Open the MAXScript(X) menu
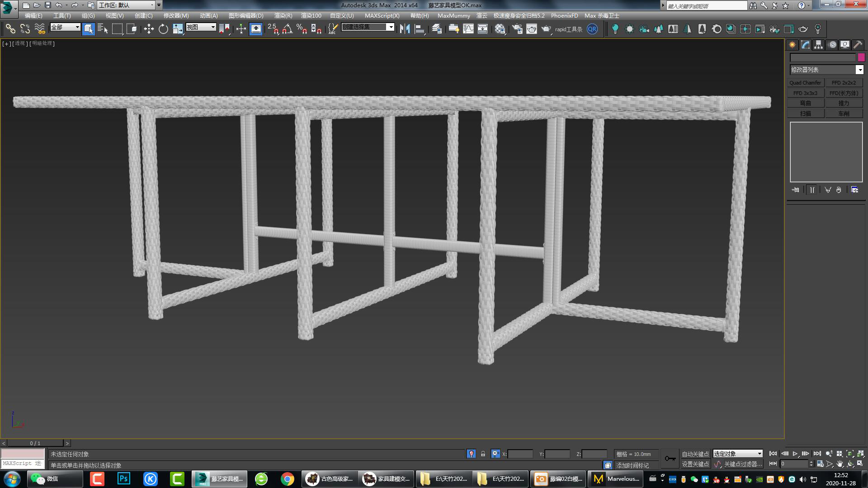Viewport: 868px width, 488px height. [x=383, y=15]
